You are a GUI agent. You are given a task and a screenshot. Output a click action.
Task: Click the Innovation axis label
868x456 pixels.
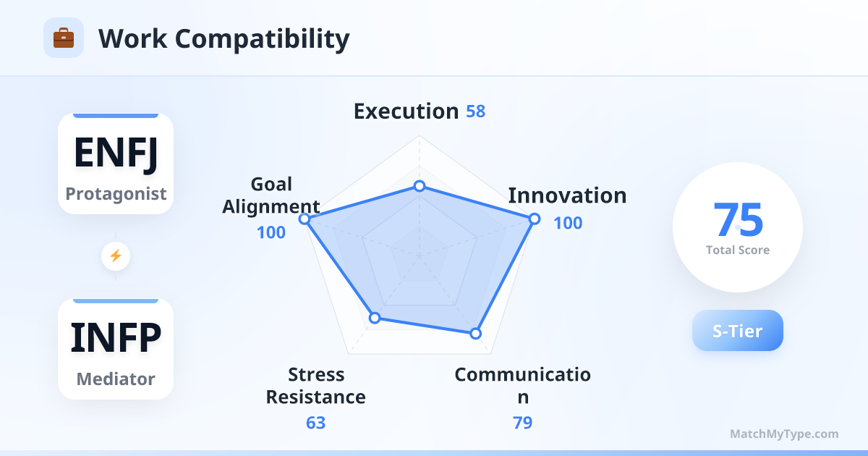(x=567, y=195)
